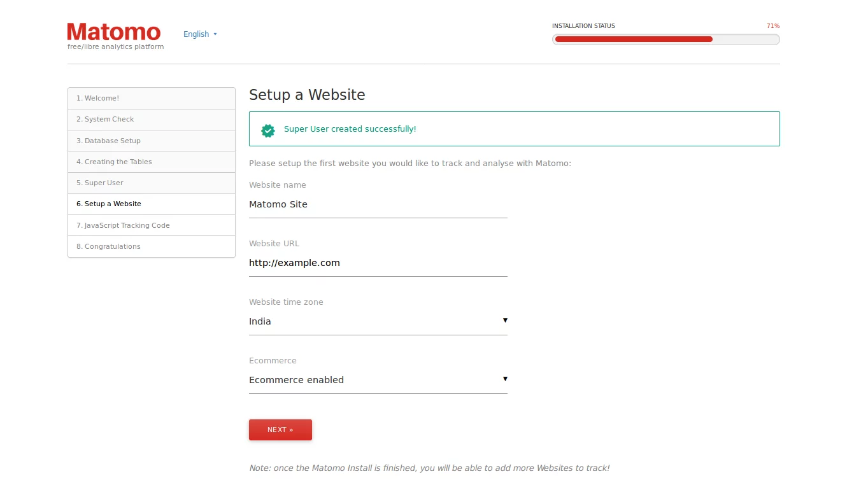This screenshot has height=504, width=847.
Task: Click the 'free/libre analytics platform' tagline
Action: 116,46
